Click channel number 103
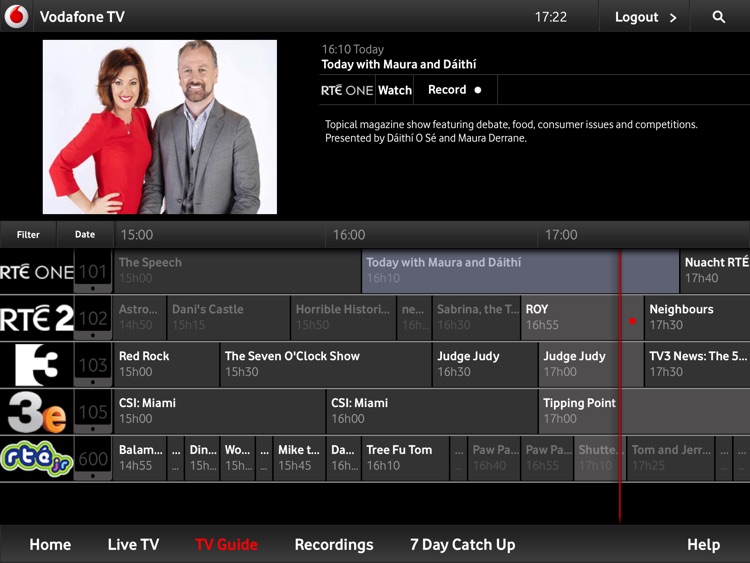This screenshot has width=750, height=563. [x=93, y=365]
